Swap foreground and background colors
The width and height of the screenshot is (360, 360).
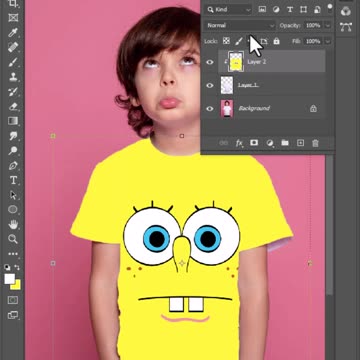pyautogui.click(x=17, y=267)
